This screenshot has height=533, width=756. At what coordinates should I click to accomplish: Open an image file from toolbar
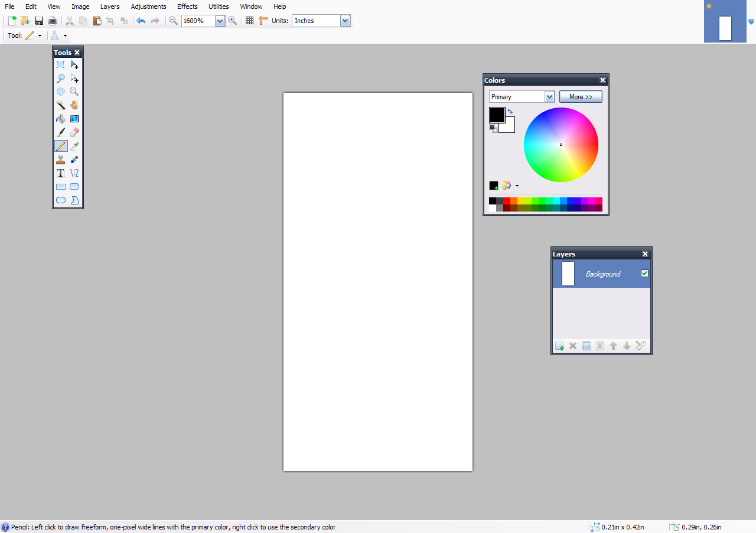[25, 21]
